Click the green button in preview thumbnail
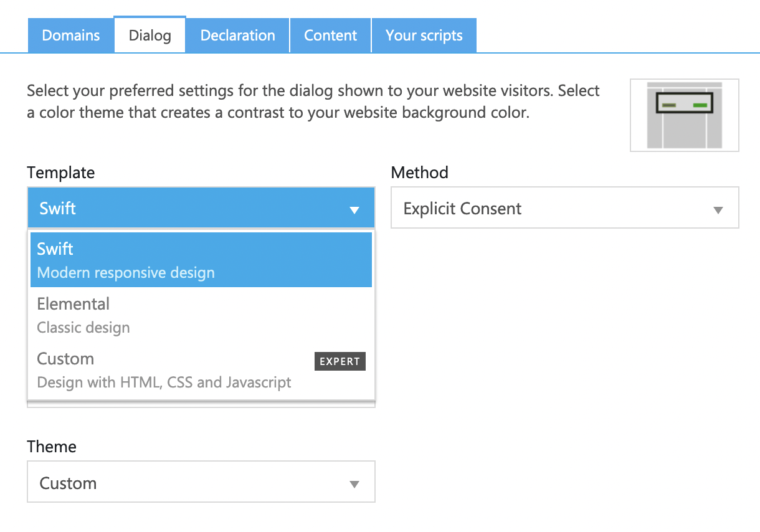 [700, 105]
